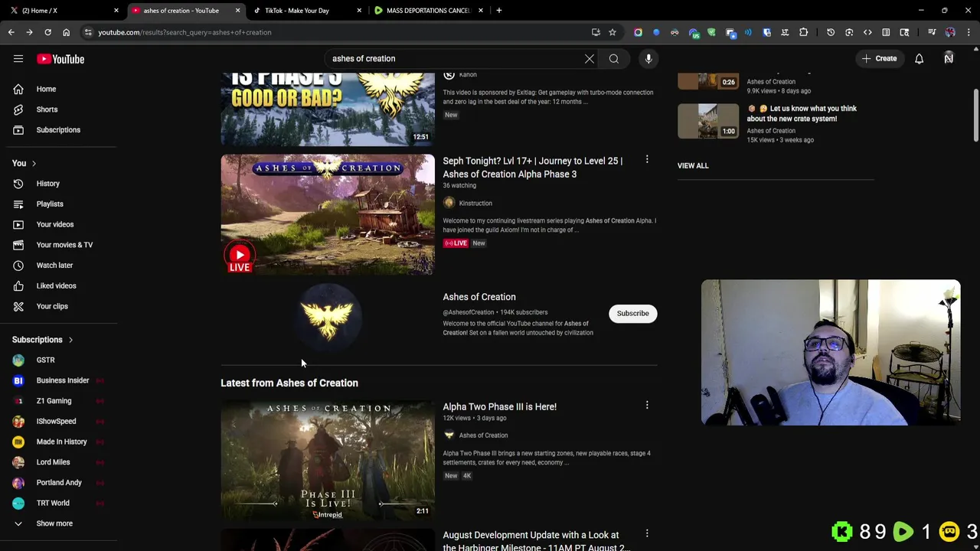
Task: Subscribe to Ashes of Creation channel
Action: tap(633, 313)
